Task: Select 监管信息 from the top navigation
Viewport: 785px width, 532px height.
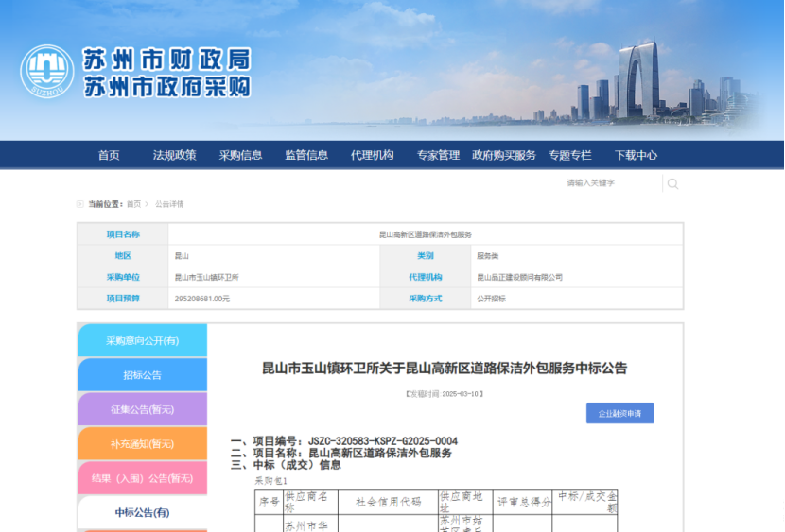Action: [306, 155]
